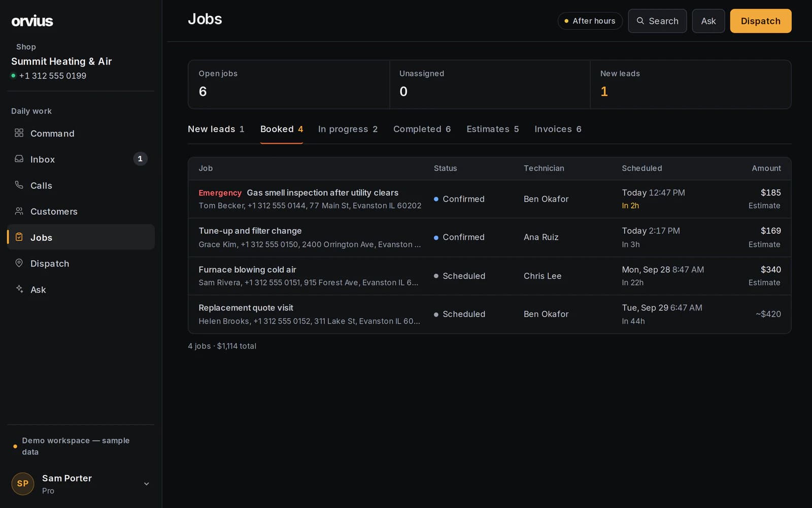Viewport: 812px width, 508px height.
Task: Click the $340 amount
Action: [770, 269]
